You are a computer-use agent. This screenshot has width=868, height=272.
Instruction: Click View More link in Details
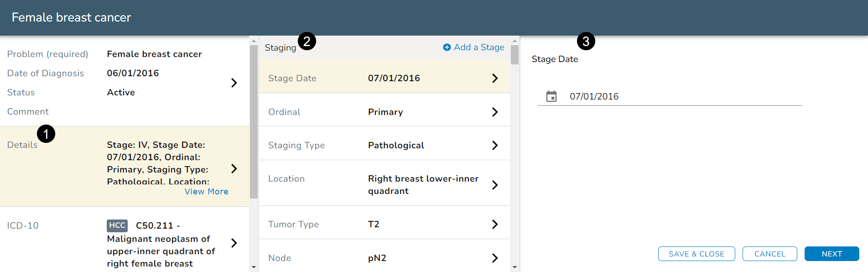pyautogui.click(x=206, y=192)
